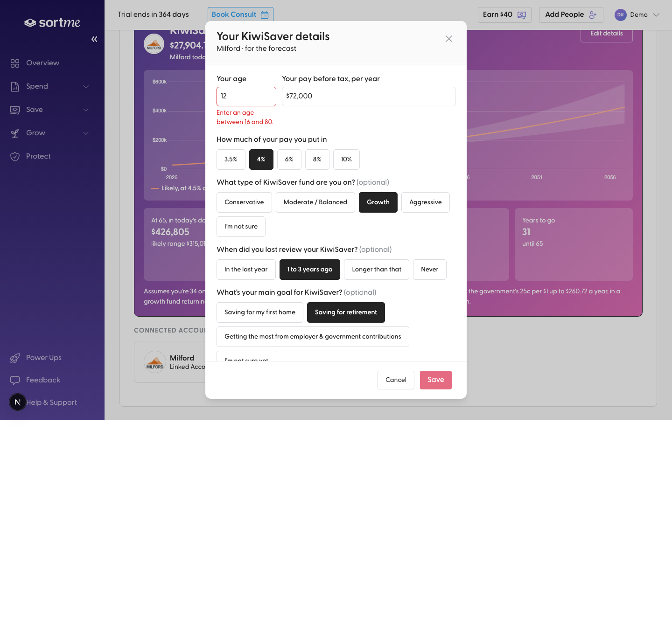The height and width of the screenshot is (617, 672).
Task: Open Power Ups in sidebar
Action: [x=52, y=358]
